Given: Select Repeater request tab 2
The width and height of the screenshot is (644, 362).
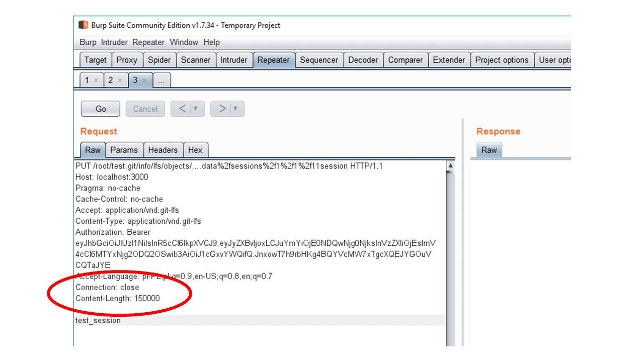Looking at the screenshot, I should coord(115,80).
